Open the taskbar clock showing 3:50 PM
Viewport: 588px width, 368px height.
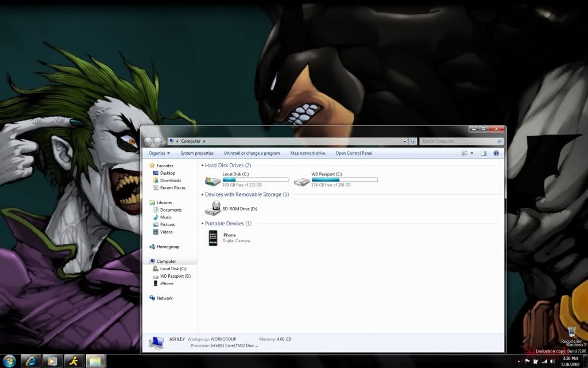click(570, 361)
